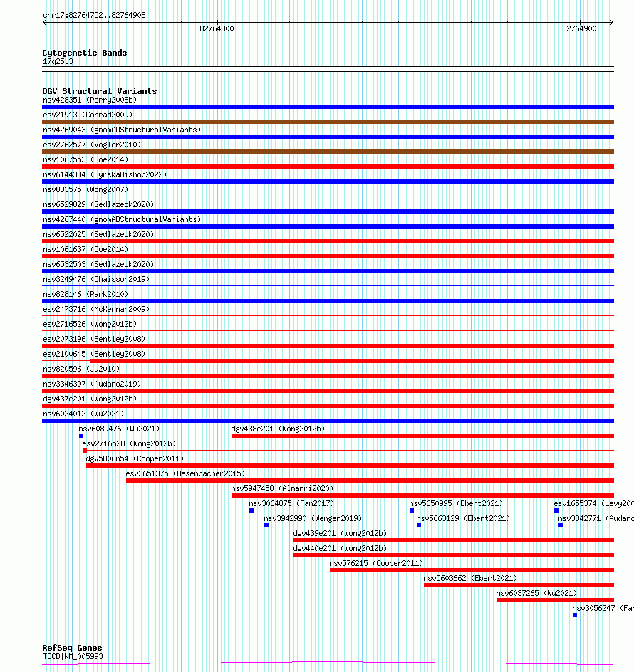Select the esv2473716 (McKernan2009) variant label

click(x=96, y=309)
